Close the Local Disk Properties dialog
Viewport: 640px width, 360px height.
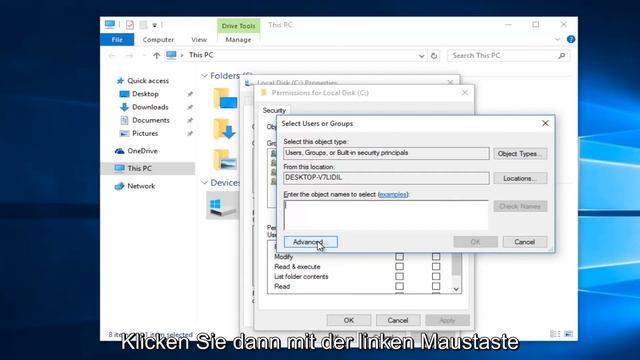451,82
